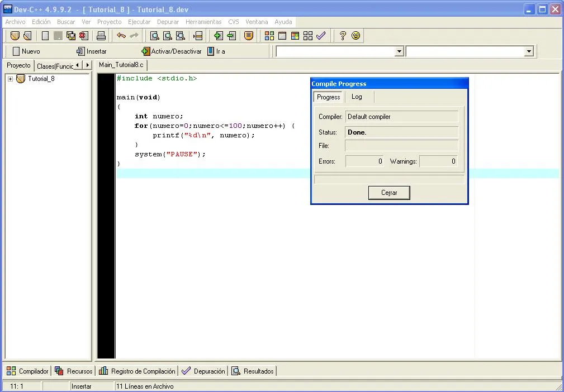
Task: Open the Recursos bottom tab
Action: pos(74,371)
